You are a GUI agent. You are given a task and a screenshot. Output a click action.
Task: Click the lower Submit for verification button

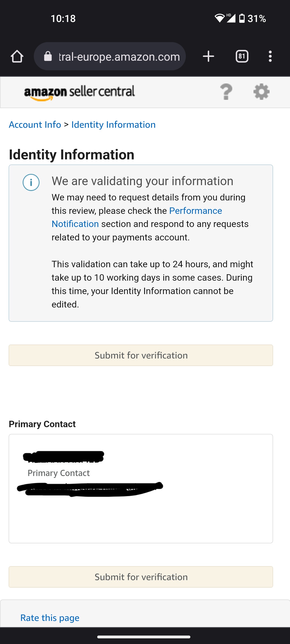pos(141,577)
